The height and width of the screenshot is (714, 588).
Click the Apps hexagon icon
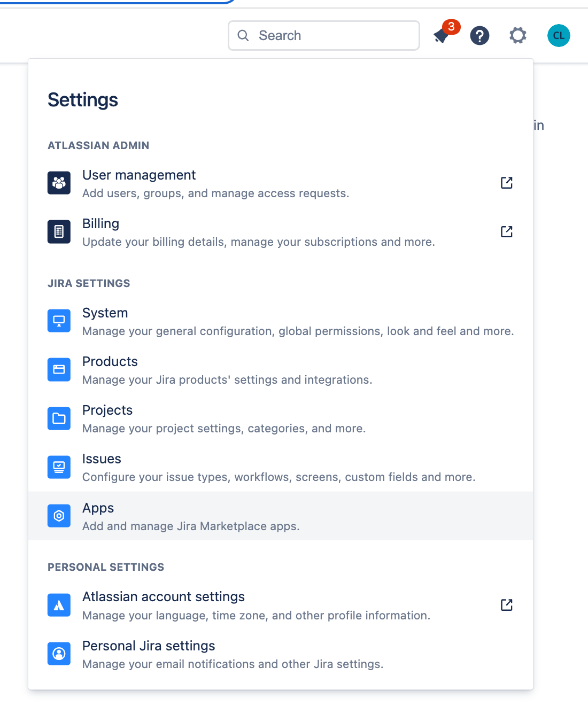coord(59,516)
